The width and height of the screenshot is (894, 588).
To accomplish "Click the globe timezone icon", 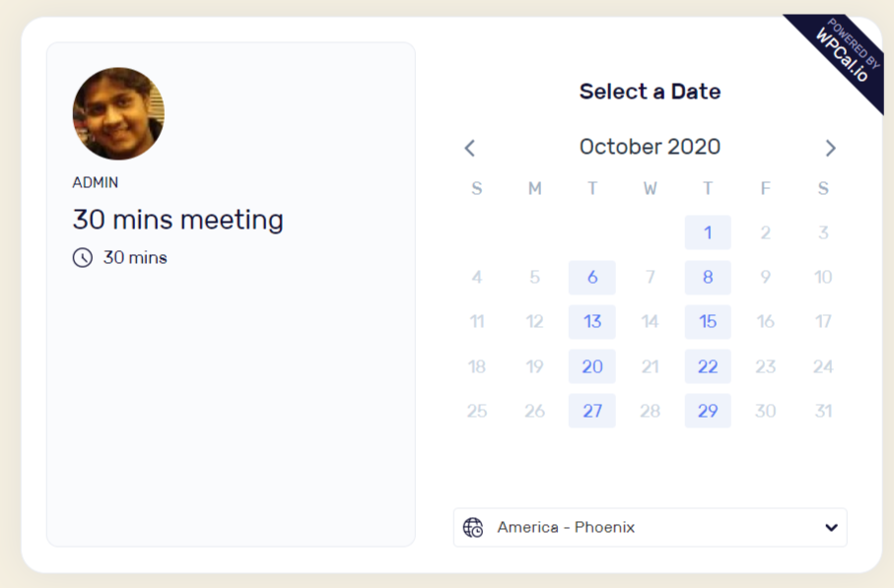I will (473, 528).
